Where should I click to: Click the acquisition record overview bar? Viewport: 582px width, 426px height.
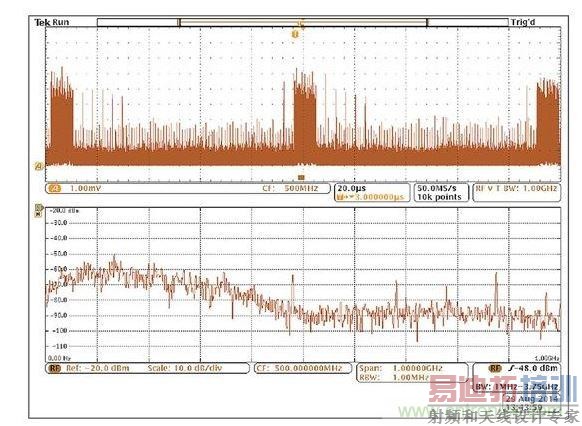click(x=303, y=23)
